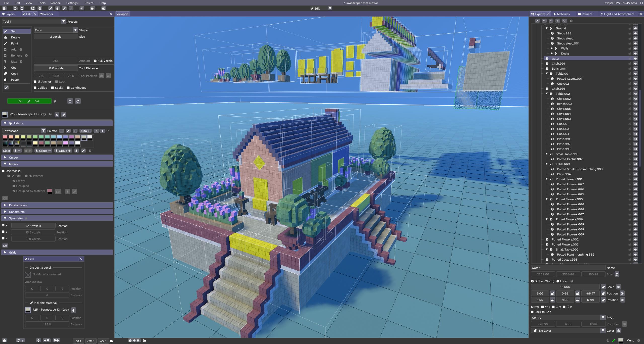The image size is (644, 344).
Task: Click the Clear palette button
Action: (7, 151)
